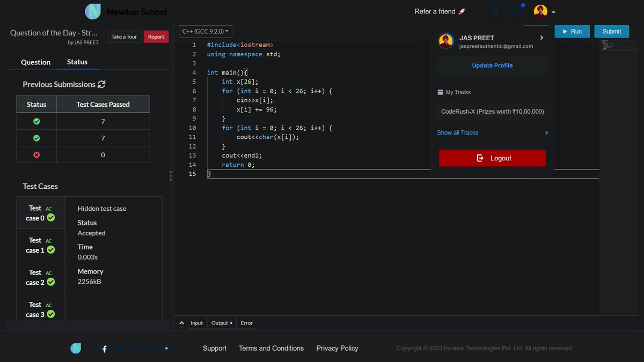644x362 pixels.
Task: Click the refresh icon beside Previous Submissions
Action: (x=101, y=84)
